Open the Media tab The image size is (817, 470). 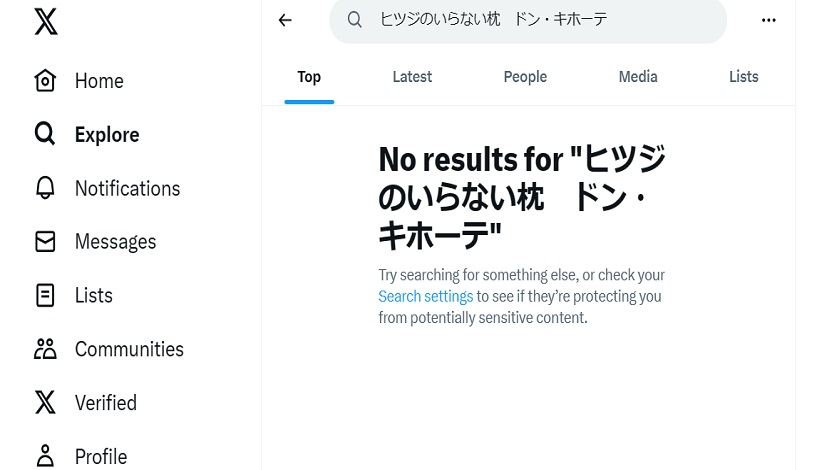(x=638, y=77)
